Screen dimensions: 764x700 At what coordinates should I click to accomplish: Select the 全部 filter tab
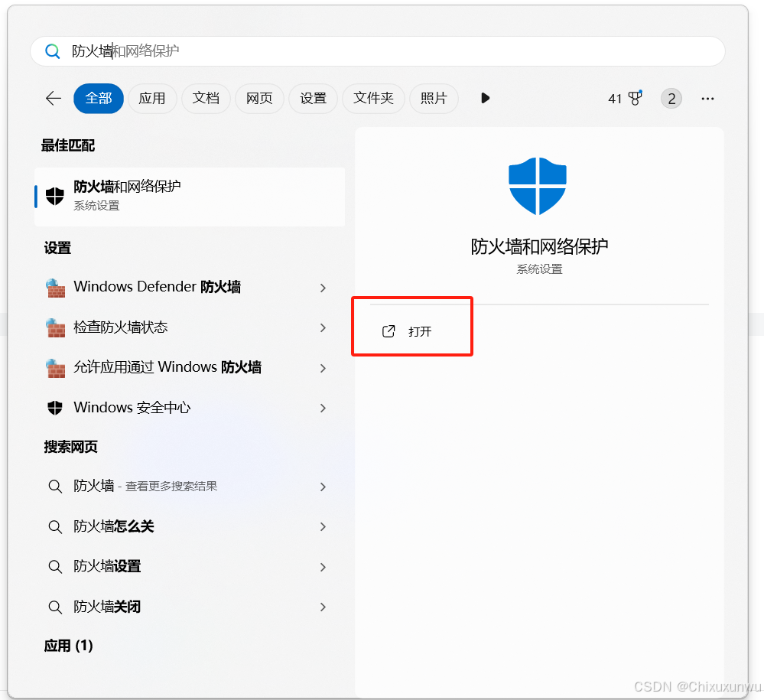point(99,99)
